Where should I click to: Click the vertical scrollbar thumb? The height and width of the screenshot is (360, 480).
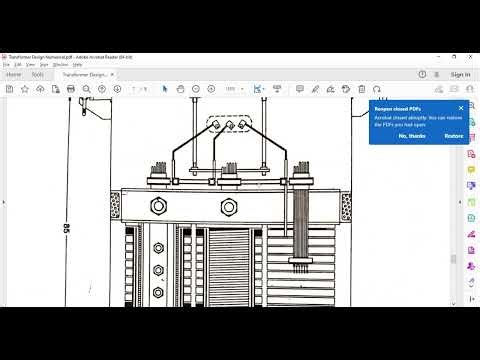click(x=453, y=259)
